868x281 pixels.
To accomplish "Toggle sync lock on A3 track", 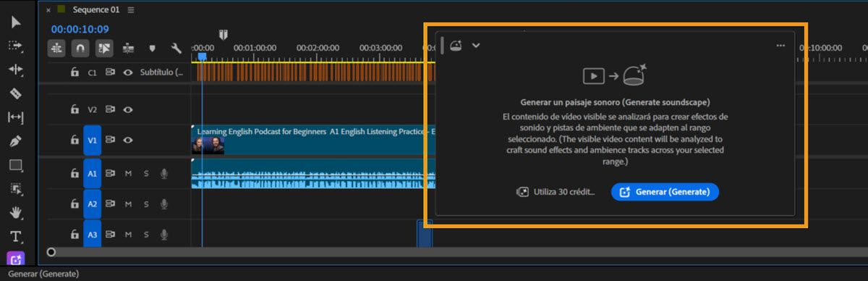I will coord(111,235).
